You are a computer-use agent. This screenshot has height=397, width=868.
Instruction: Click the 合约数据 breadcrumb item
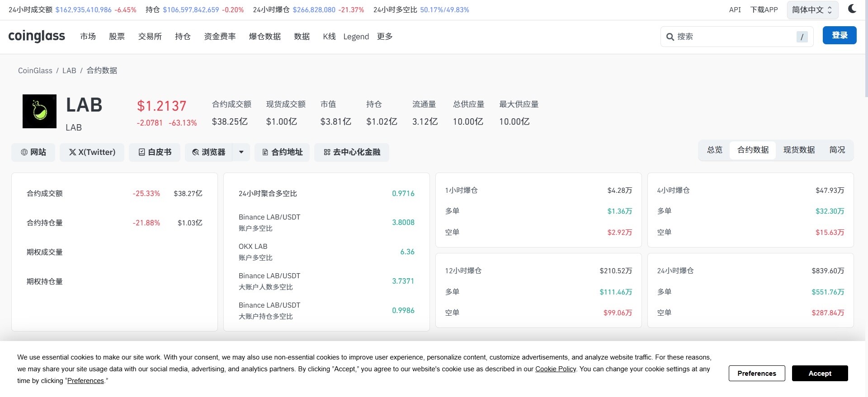click(x=102, y=70)
